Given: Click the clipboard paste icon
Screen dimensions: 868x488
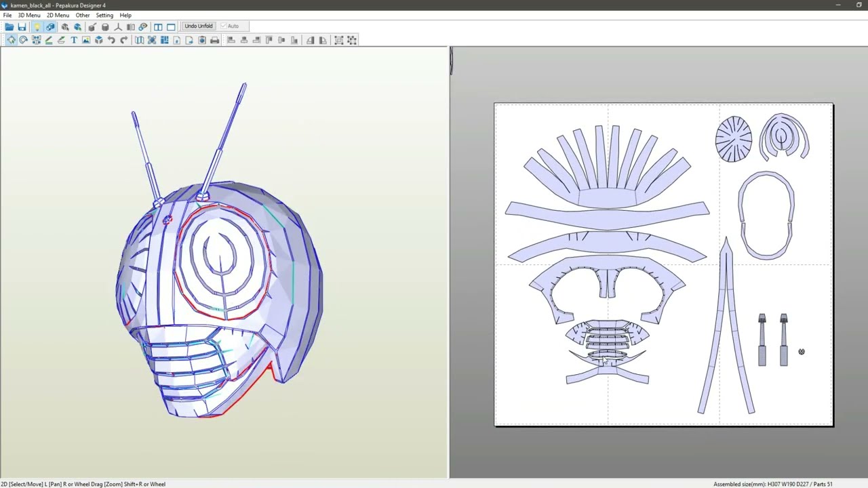Looking at the screenshot, I should coord(202,40).
